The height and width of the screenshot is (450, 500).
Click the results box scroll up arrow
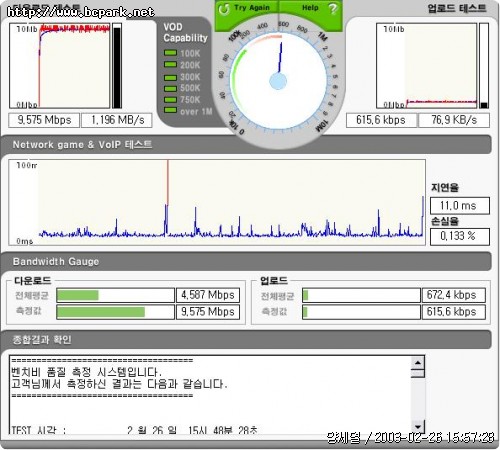point(418,362)
